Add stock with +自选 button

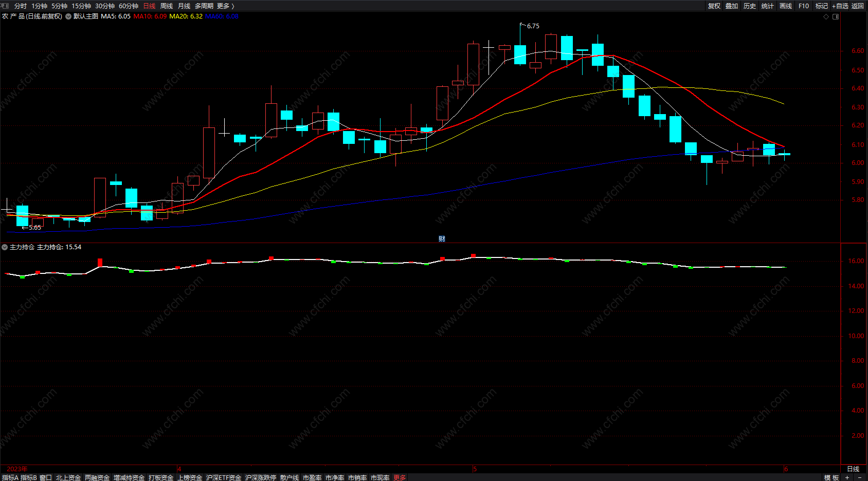pos(840,6)
